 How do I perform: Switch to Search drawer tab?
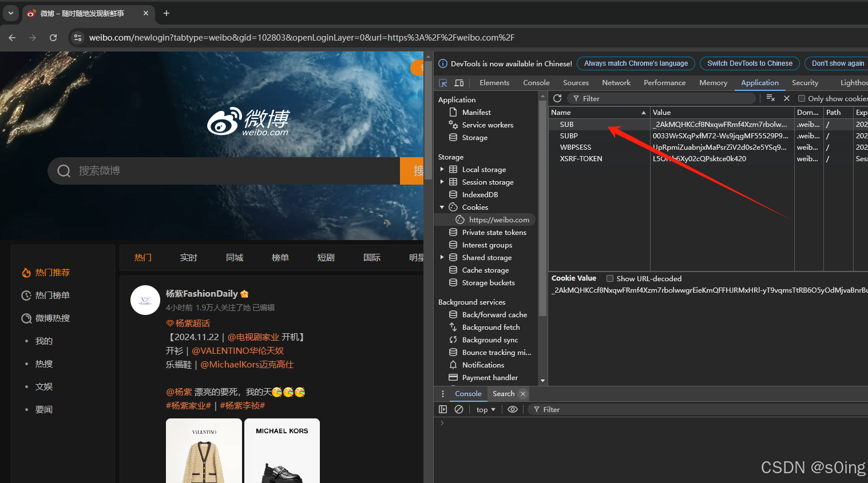tap(503, 394)
